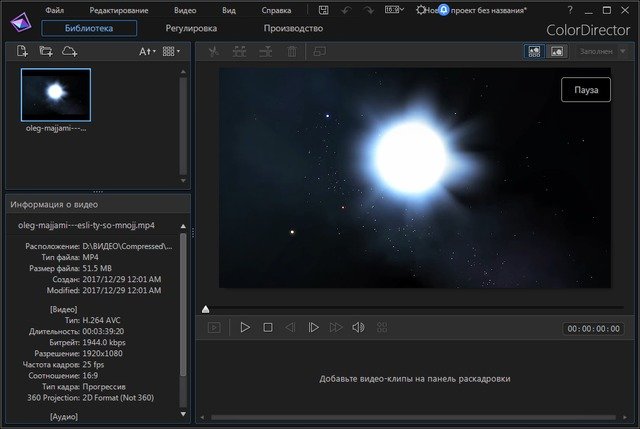Open the settings gear icon
Image resolution: width=640 pixels, height=429 pixels.
[421, 10]
